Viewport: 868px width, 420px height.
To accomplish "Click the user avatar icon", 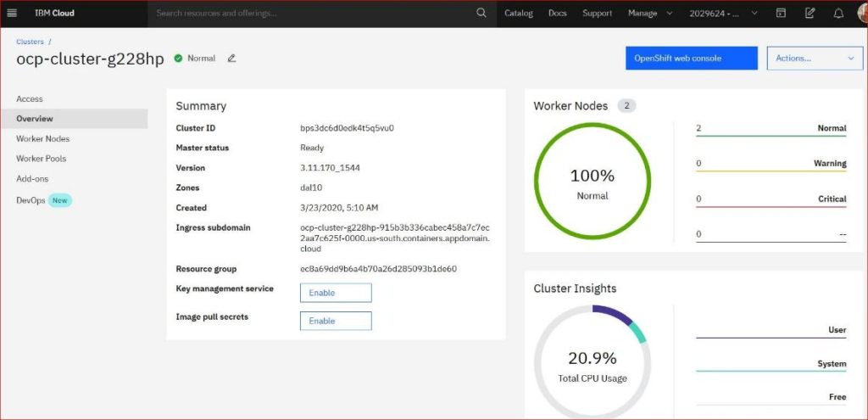I will [x=862, y=14].
